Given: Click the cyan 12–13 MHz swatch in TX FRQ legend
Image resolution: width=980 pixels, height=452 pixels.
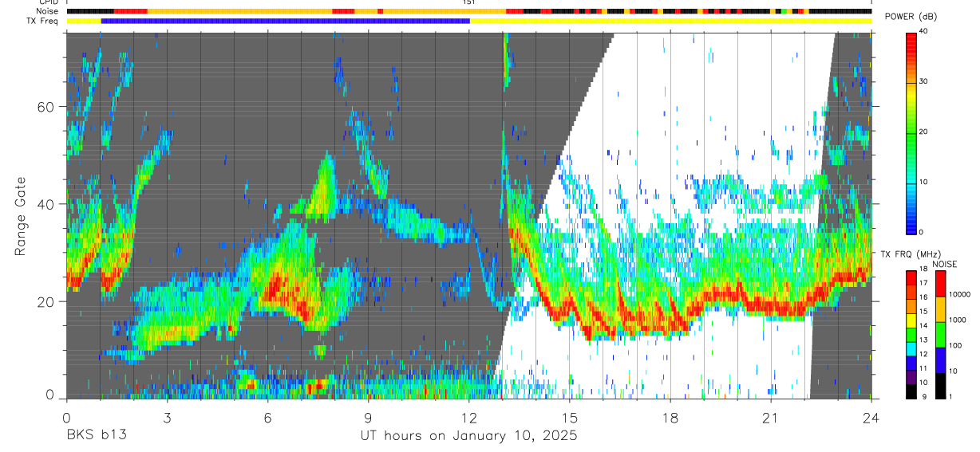Looking at the screenshot, I should pyautogui.click(x=911, y=348).
